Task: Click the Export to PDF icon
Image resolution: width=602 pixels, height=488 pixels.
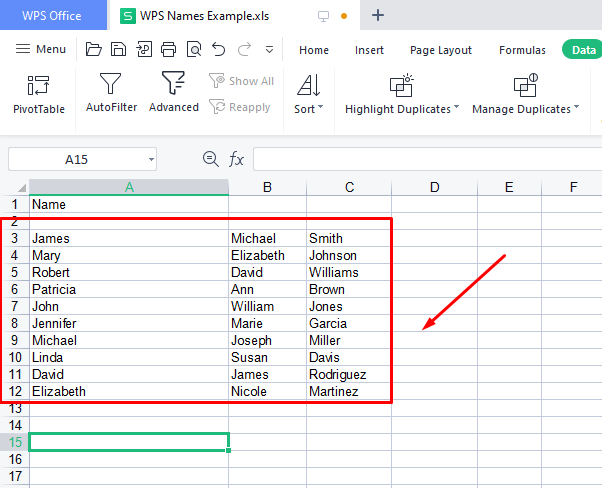Action: [x=144, y=49]
